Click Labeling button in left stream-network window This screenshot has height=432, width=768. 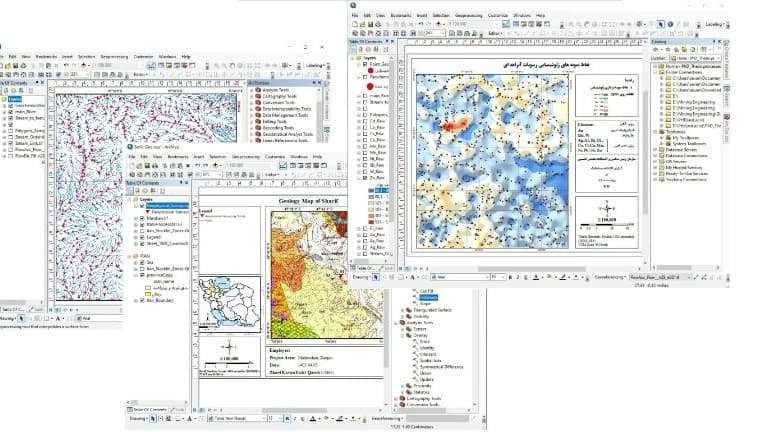(x=315, y=65)
